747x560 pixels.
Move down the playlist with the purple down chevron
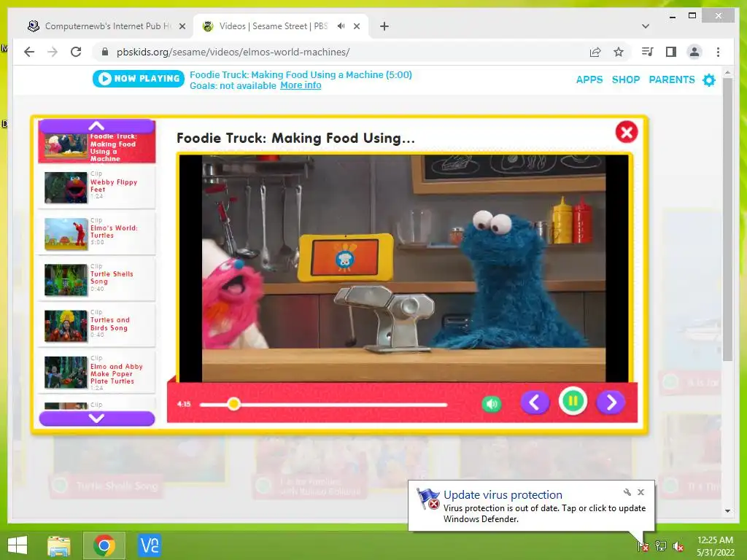tap(97, 418)
